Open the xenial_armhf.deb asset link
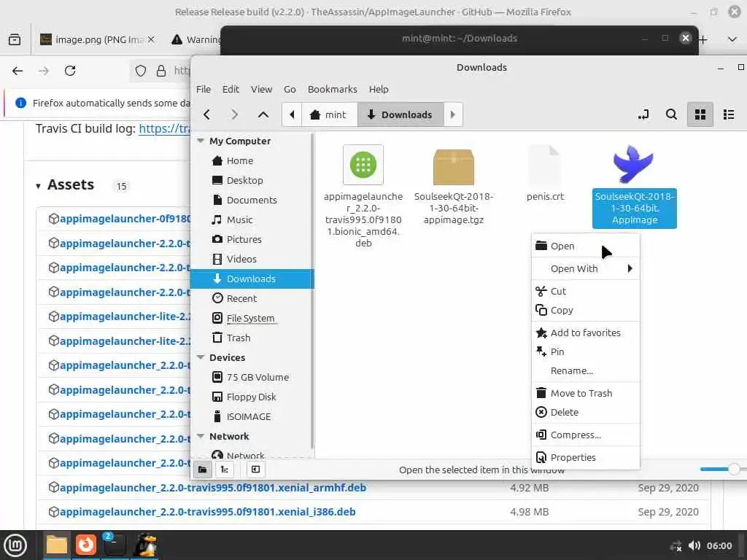Viewport: 747px width, 560px height. [x=213, y=488]
